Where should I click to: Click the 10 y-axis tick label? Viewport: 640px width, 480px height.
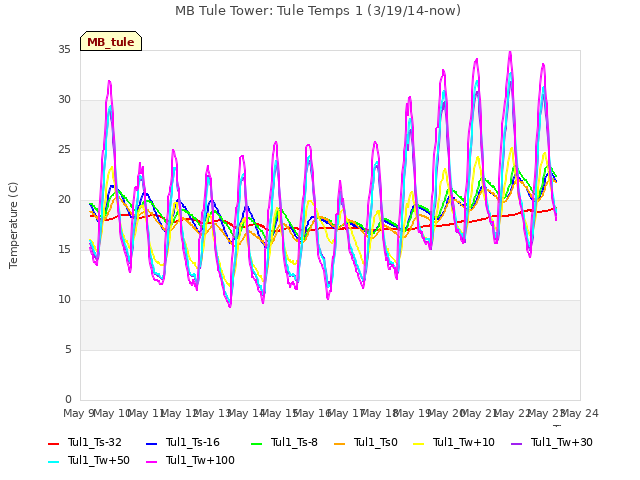click(64, 300)
